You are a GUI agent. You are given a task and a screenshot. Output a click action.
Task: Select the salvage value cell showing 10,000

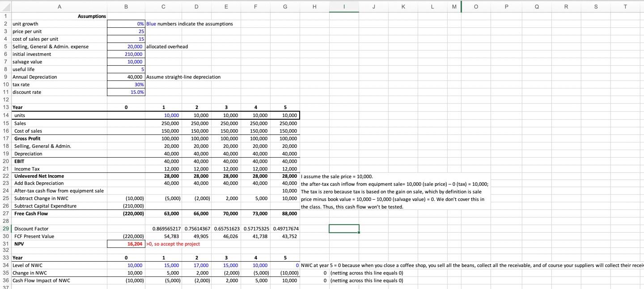pos(126,62)
